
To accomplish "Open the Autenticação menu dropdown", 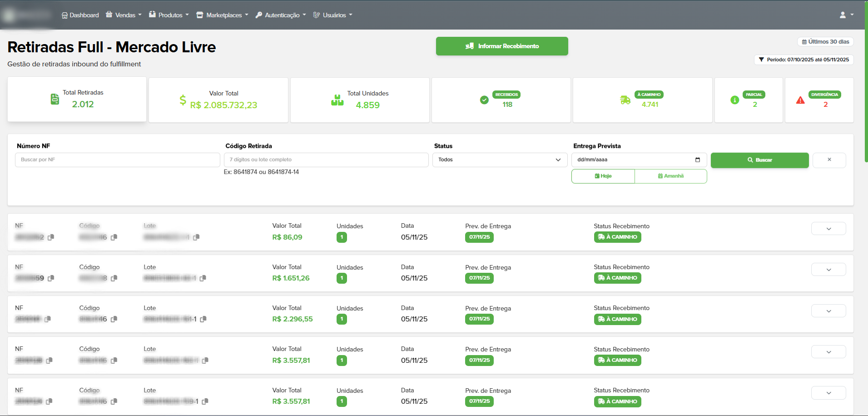I will point(280,15).
